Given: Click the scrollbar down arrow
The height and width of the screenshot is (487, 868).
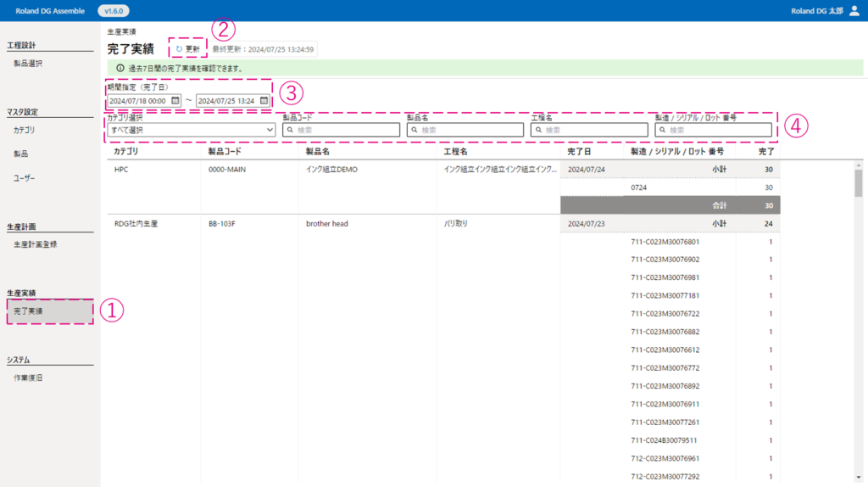Looking at the screenshot, I should click(x=858, y=476).
